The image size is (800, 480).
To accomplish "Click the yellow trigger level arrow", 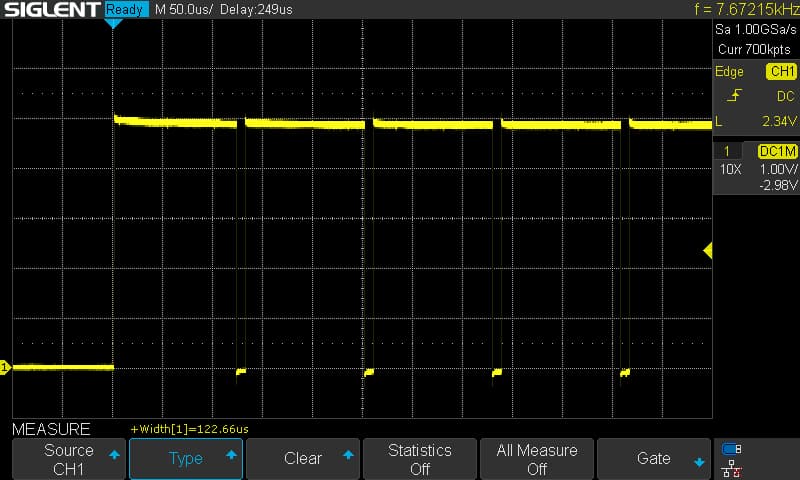I will [x=708, y=250].
